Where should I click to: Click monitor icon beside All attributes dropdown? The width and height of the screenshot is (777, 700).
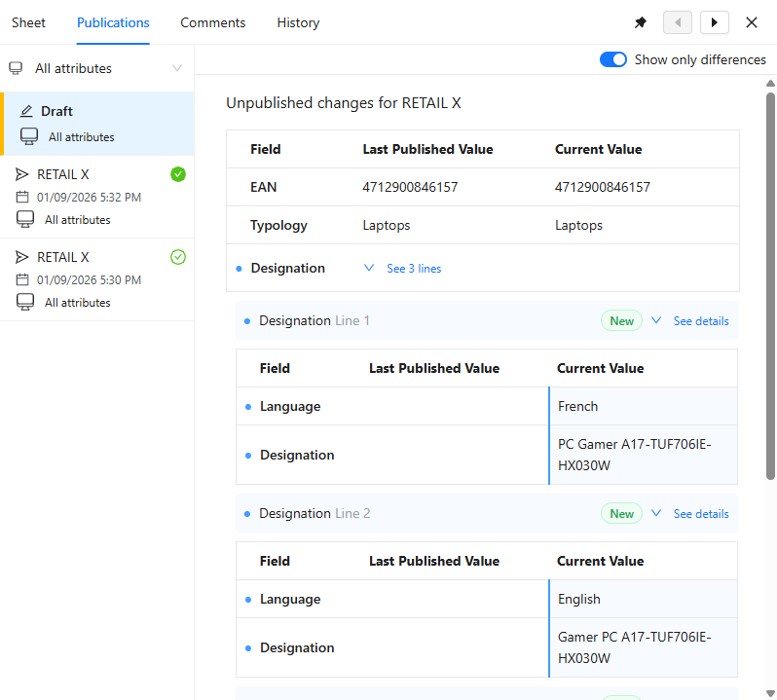[x=16, y=68]
